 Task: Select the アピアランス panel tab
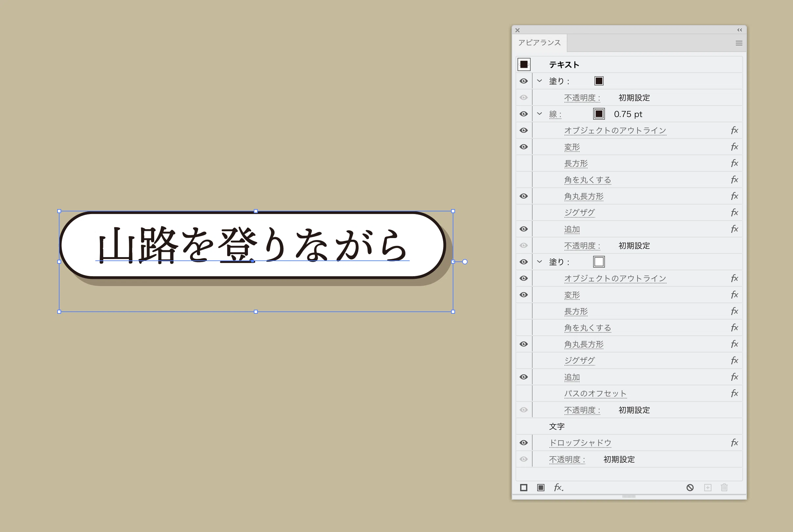pos(540,43)
